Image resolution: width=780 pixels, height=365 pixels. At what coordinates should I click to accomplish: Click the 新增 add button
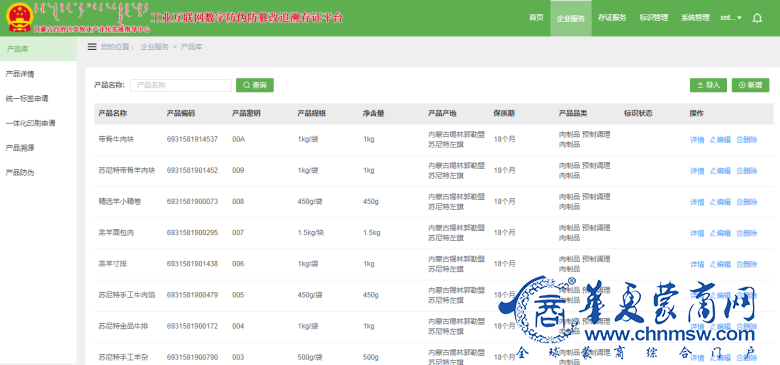(x=750, y=85)
